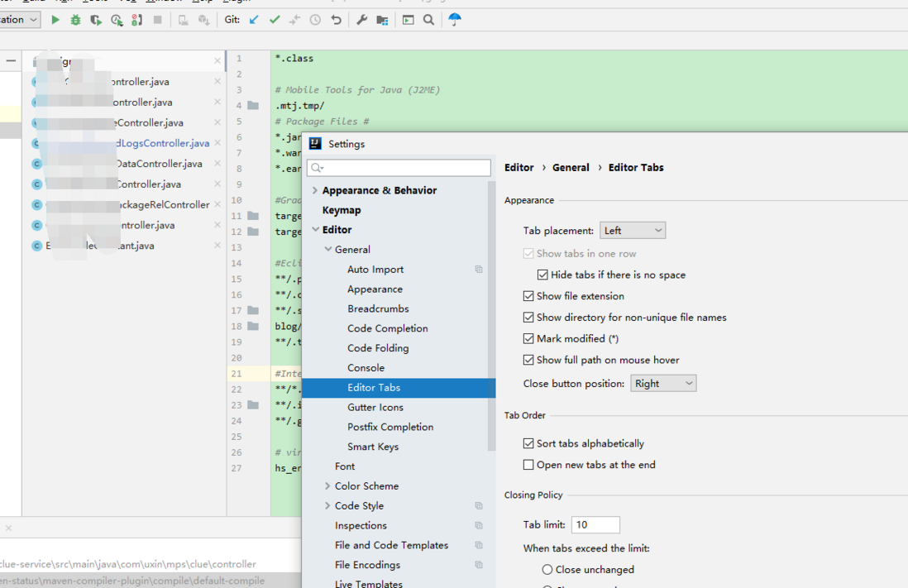Click the Stop square icon
This screenshot has height=588, width=908.
pos(157,20)
